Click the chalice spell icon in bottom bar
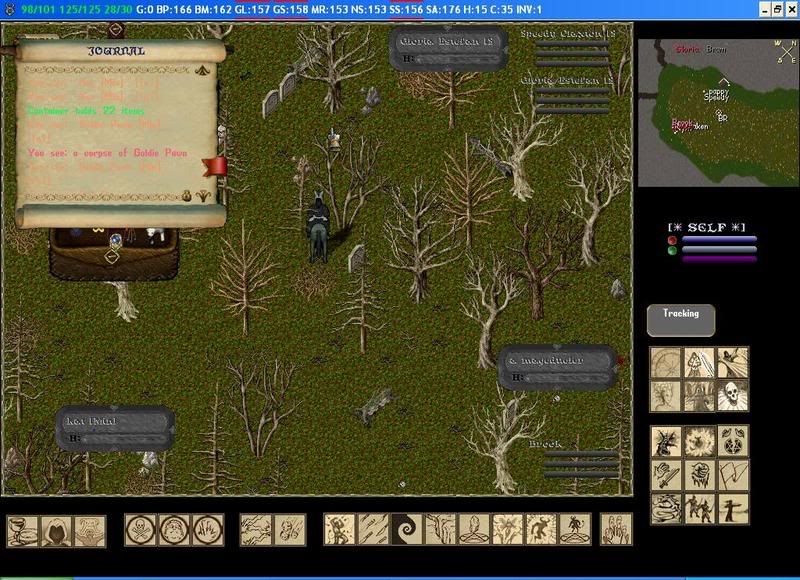Screen dimensions: 800x580 coord(23,531)
